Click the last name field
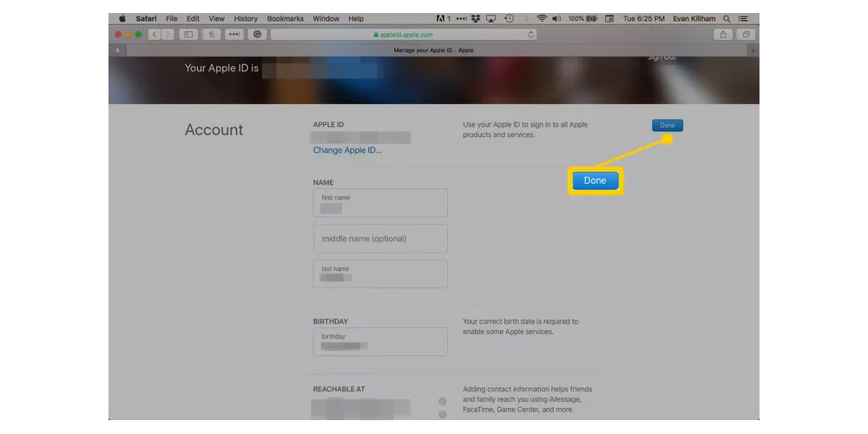This screenshot has height=434, width=868. (380, 274)
